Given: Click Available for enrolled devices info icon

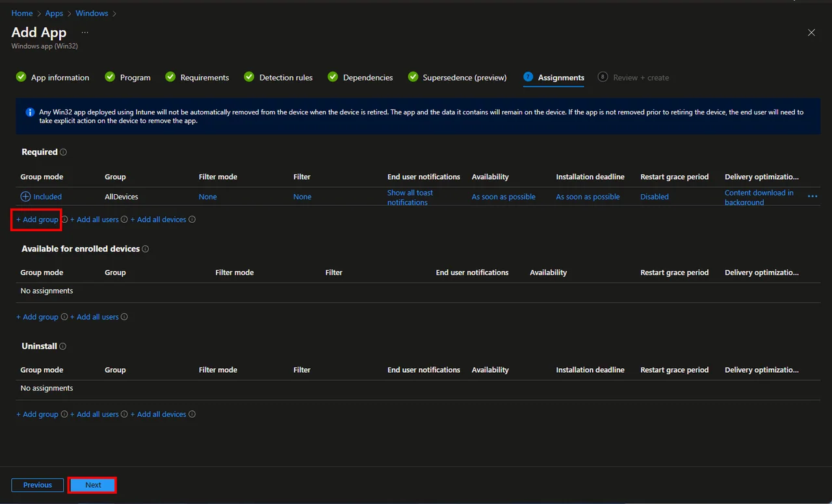Looking at the screenshot, I should (x=146, y=249).
